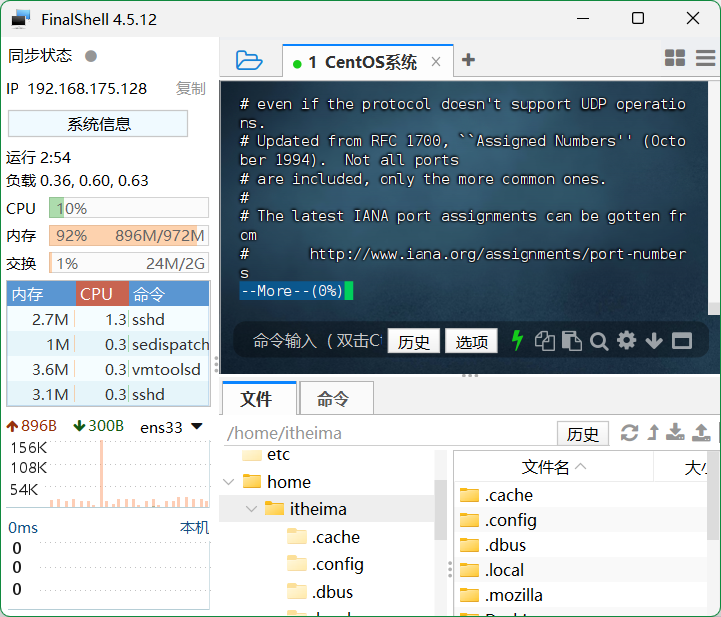
Task: Select .dbus in the folder tree
Action: 332,592
